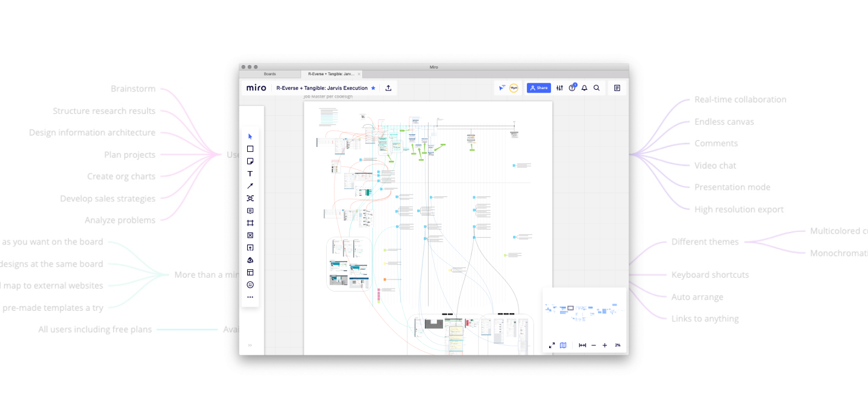This screenshot has width=868, height=418.
Task: Toggle fullscreen mode with arrows icon
Action: point(552,345)
